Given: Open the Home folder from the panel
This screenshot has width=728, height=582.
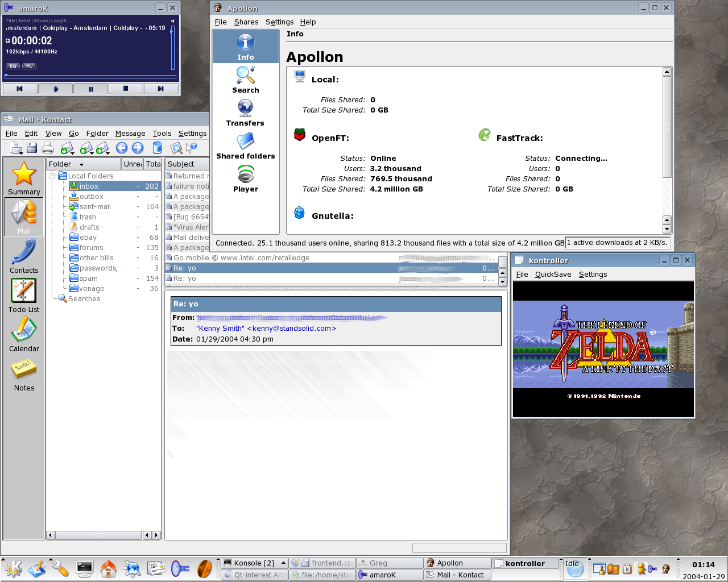Looking at the screenshot, I should 109,568.
